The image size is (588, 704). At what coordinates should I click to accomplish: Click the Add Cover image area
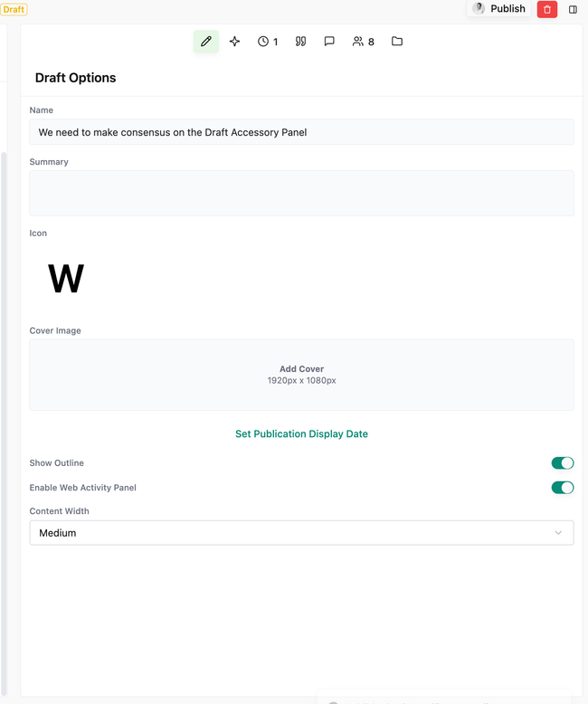(301, 375)
